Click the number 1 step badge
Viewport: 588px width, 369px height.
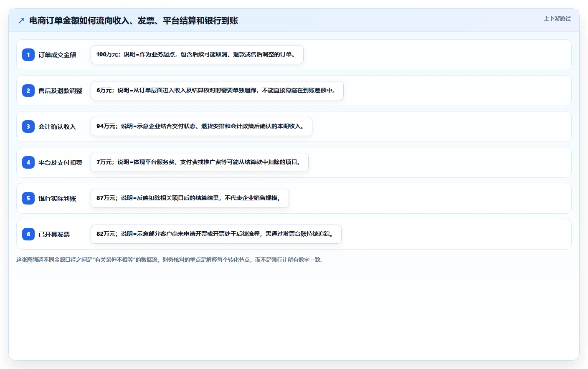point(28,55)
